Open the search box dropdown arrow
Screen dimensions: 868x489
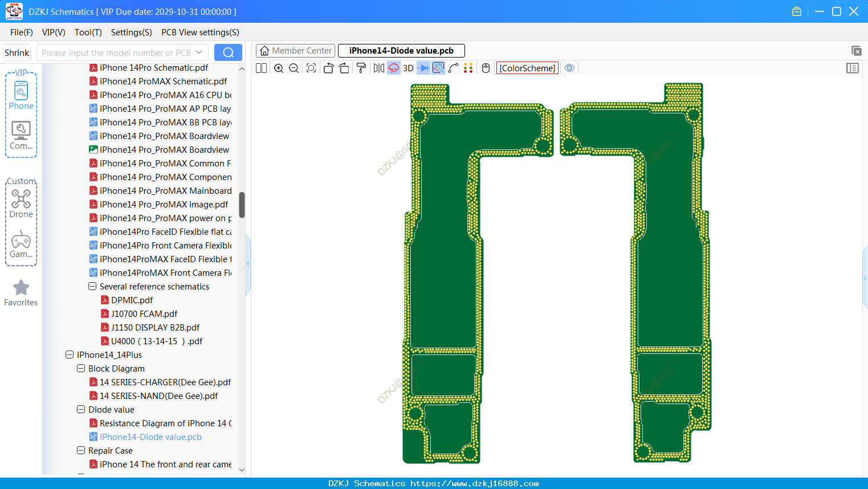(199, 52)
